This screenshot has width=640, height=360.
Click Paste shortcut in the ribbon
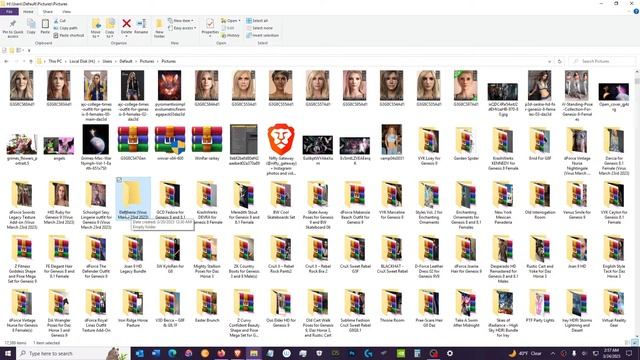pyautogui.click(x=69, y=36)
